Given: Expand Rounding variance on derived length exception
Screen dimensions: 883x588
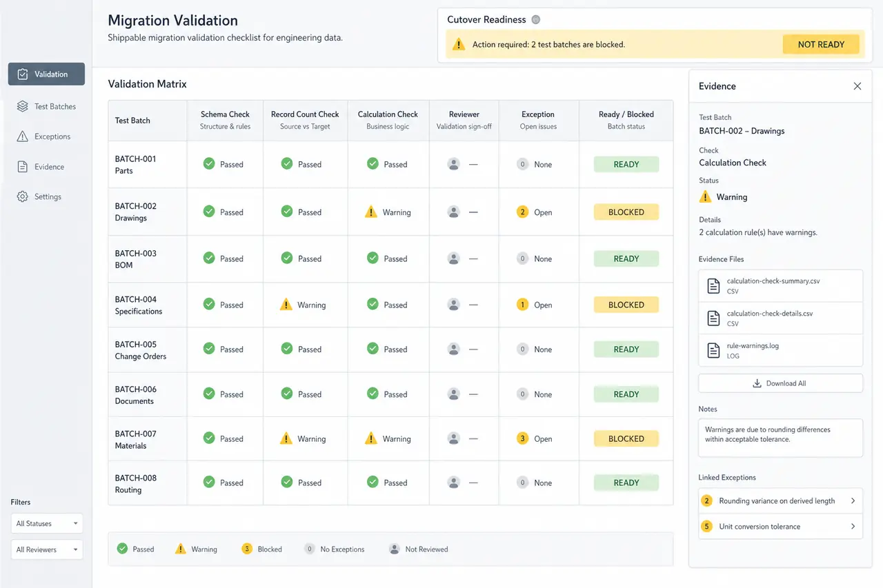Looking at the screenshot, I should point(781,501).
